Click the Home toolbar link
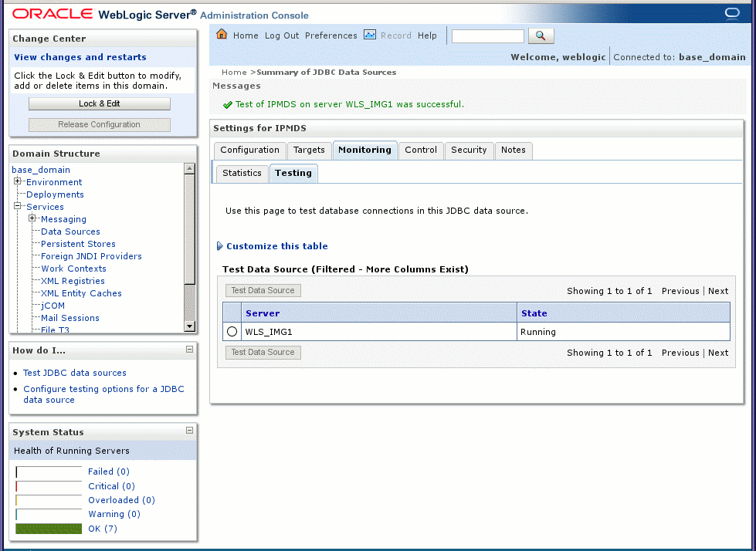 [x=246, y=35]
